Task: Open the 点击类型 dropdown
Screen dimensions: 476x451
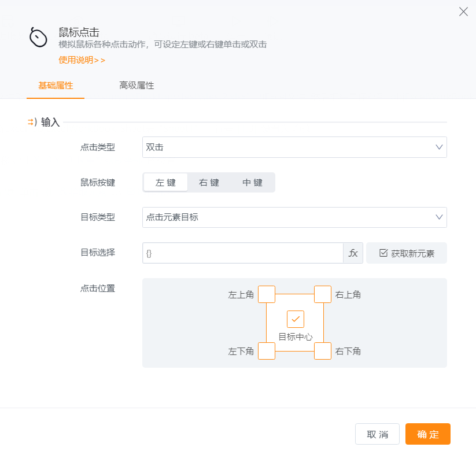Action: pyautogui.click(x=294, y=147)
